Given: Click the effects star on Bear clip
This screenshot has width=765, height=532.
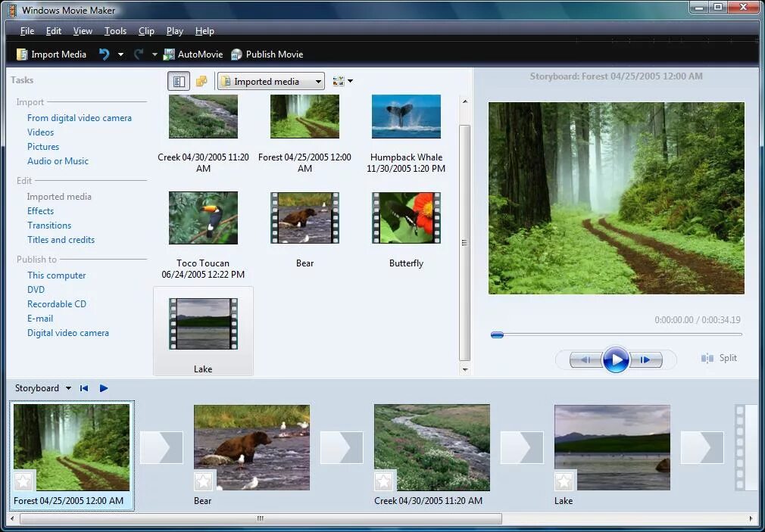Looking at the screenshot, I should click(x=204, y=482).
